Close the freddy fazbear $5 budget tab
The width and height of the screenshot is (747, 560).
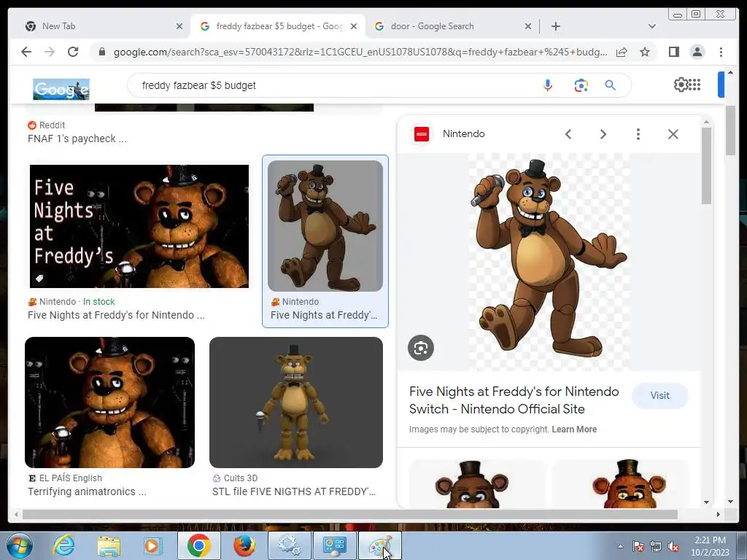click(x=354, y=26)
